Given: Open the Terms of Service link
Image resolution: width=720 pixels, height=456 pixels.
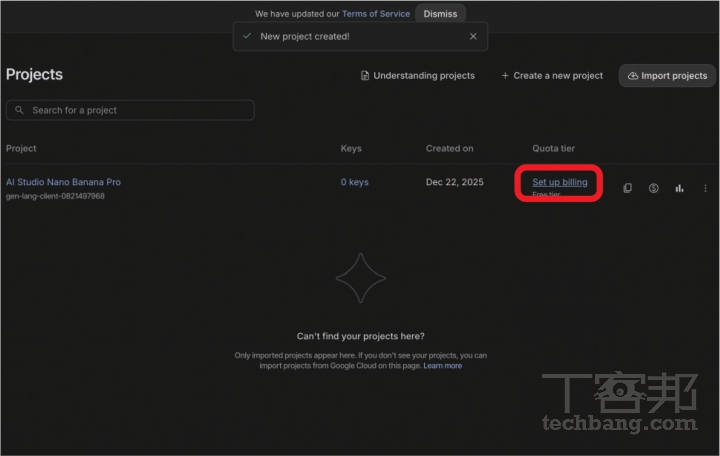Looking at the screenshot, I should pyautogui.click(x=375, y=14).
